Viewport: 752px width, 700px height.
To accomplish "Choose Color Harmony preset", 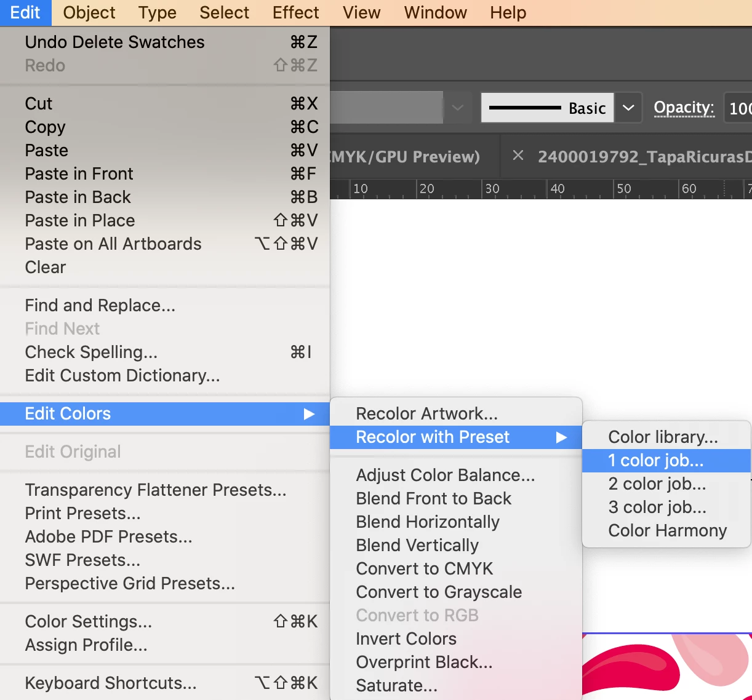I will pos(666,530).
